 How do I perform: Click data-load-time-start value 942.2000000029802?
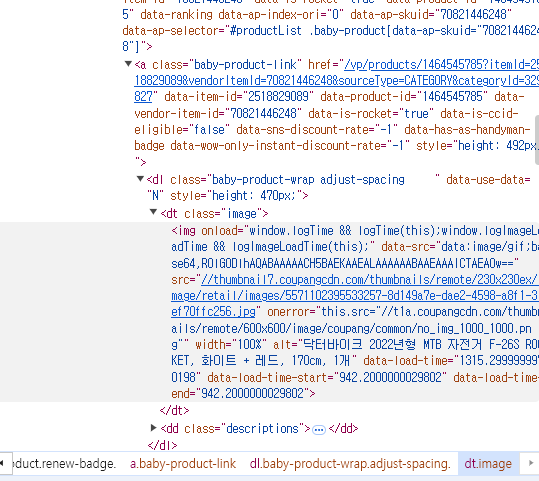point(390,378)
